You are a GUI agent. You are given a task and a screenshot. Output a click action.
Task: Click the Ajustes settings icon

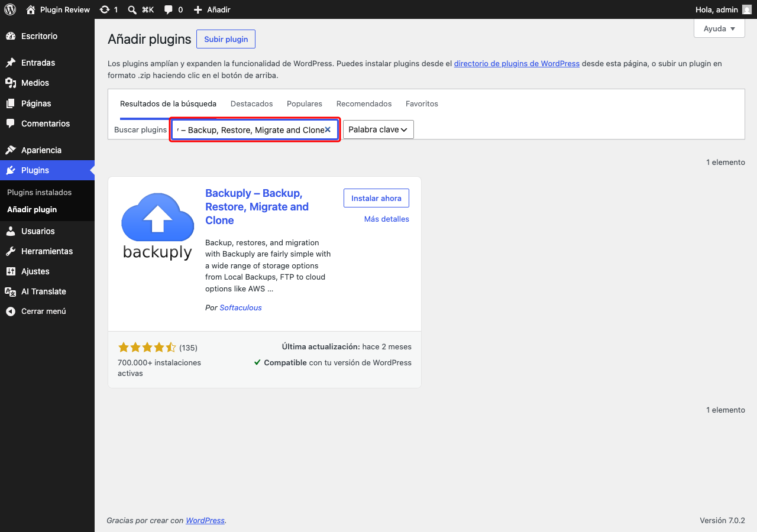pos(11,271)
